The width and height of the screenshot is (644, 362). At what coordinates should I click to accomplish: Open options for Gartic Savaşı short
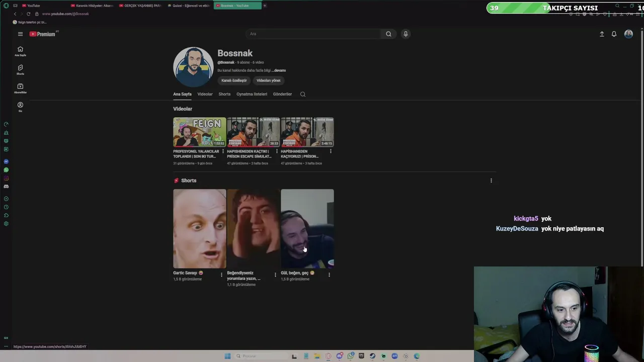pos(221,275)
